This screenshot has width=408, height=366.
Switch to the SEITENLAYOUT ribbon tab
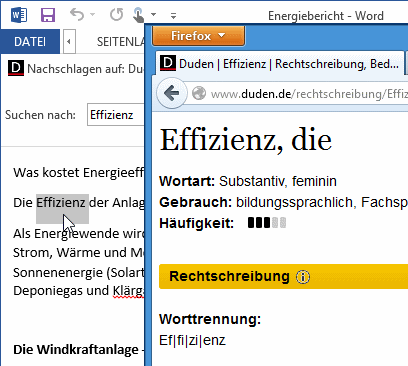pos(121,42)
